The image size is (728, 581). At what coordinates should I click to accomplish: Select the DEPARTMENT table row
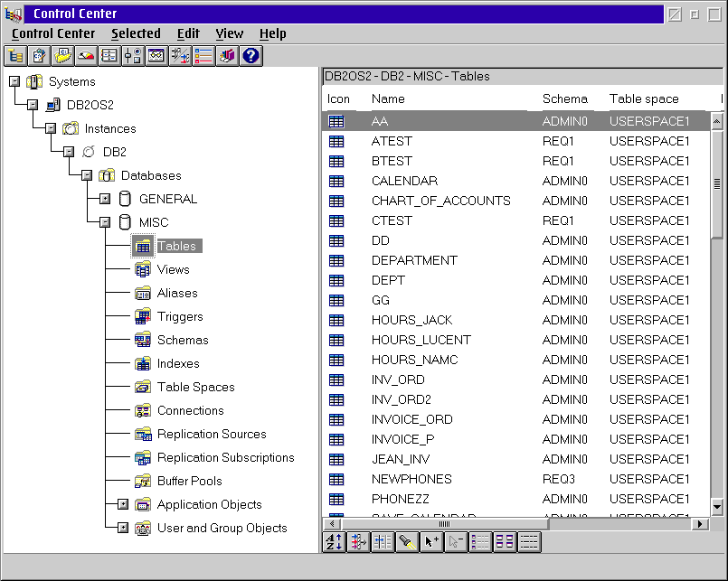(516, 260)
